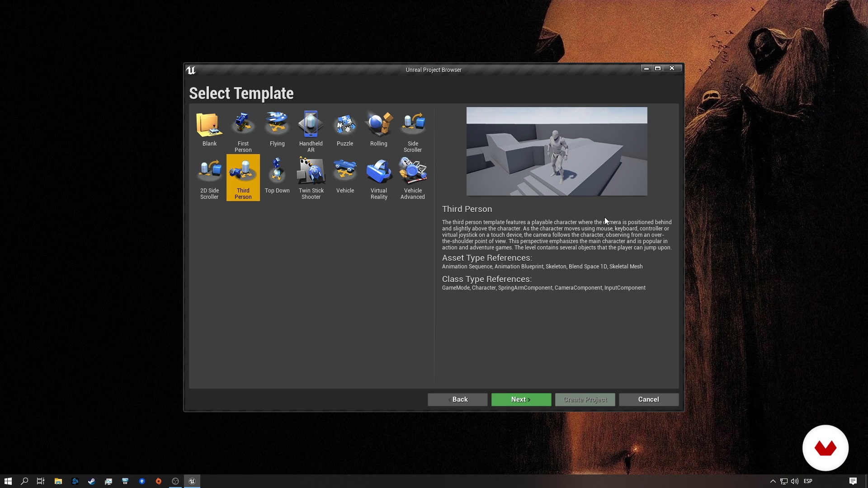This screenshot has width=868, height=488.
Task: Cancel the project browser
Action: (648, 399)
